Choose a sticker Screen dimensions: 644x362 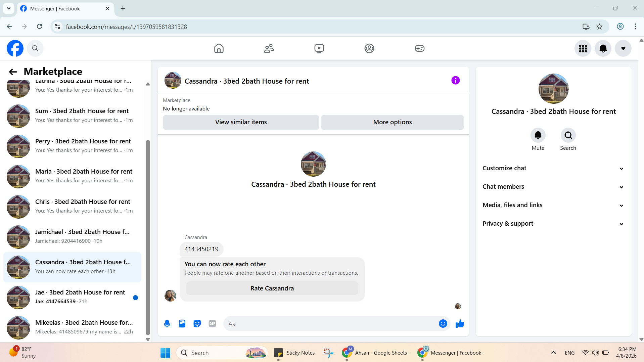pos(197,324)
